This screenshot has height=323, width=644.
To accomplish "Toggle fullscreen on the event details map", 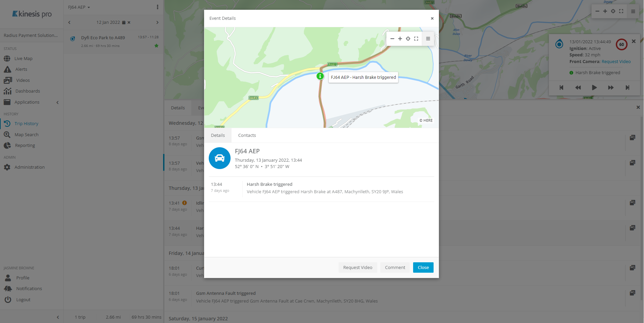I will pos(416,39).
